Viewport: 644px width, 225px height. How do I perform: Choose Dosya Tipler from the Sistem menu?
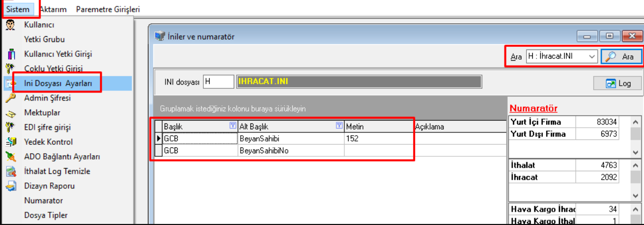click(46, 215)
